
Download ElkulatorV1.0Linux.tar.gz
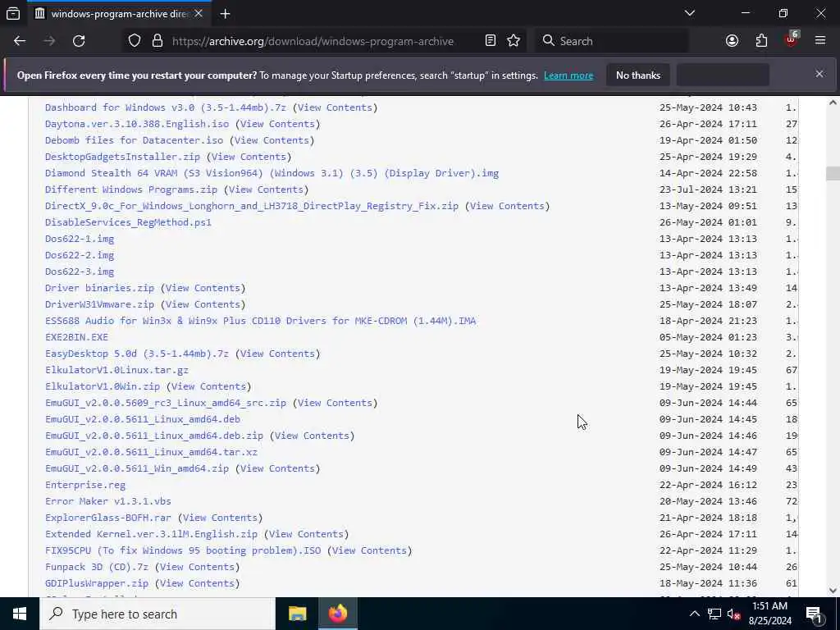(x=116, y=370)
